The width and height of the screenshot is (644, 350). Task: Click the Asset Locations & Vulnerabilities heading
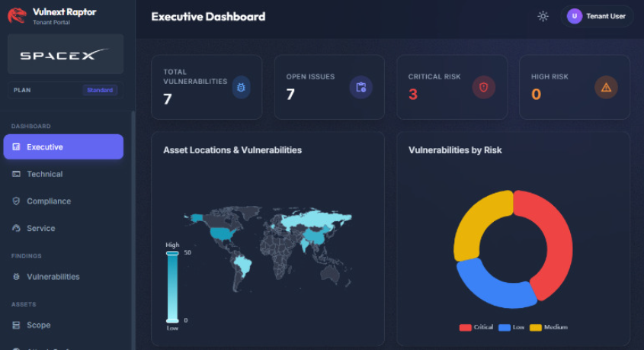[x=232, y=150]
